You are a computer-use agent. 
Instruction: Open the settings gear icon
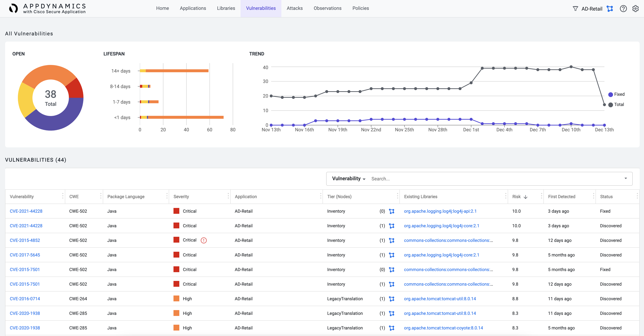(635, 9)
